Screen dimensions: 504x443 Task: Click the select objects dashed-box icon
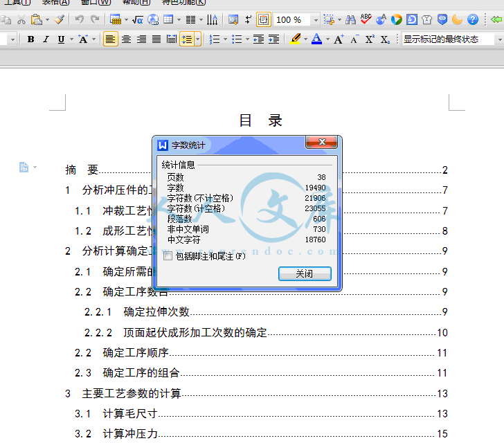click(x=328, y=20)
